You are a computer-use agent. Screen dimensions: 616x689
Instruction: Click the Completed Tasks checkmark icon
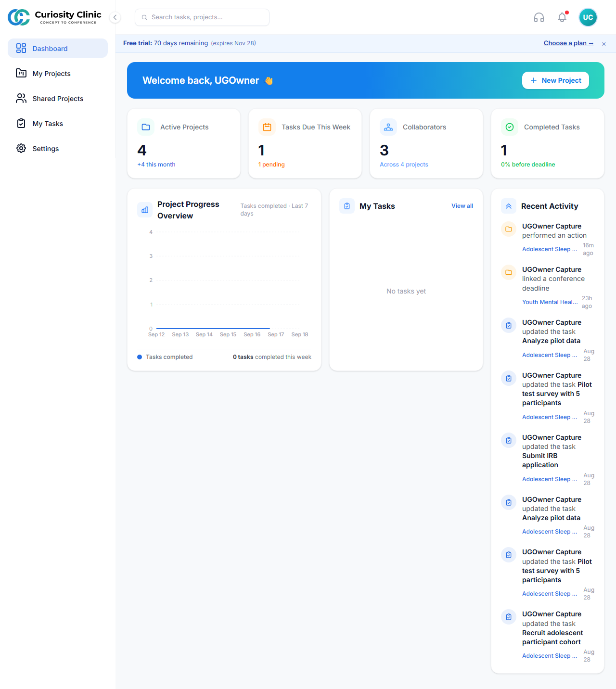point(510,127)
